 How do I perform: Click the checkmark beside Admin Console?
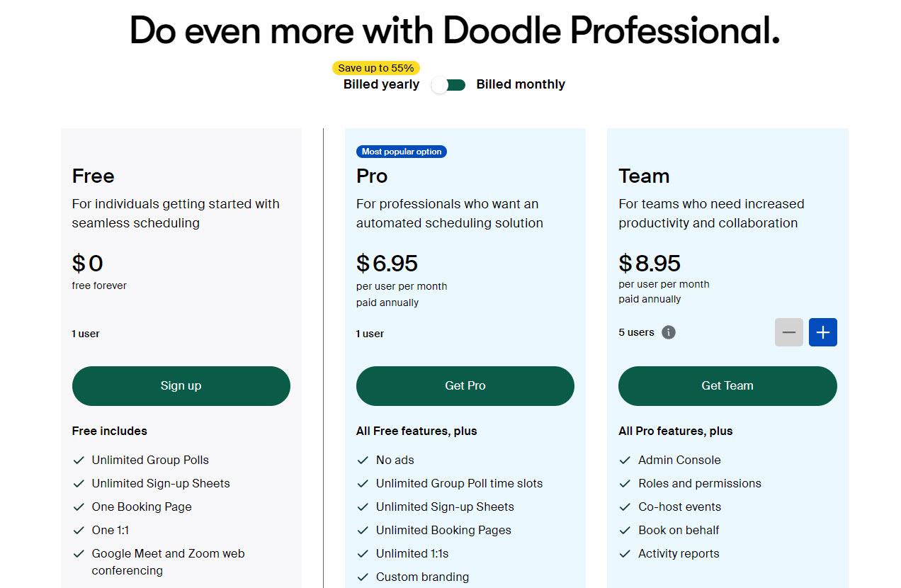pyautogui.click(x=625, y=460)
